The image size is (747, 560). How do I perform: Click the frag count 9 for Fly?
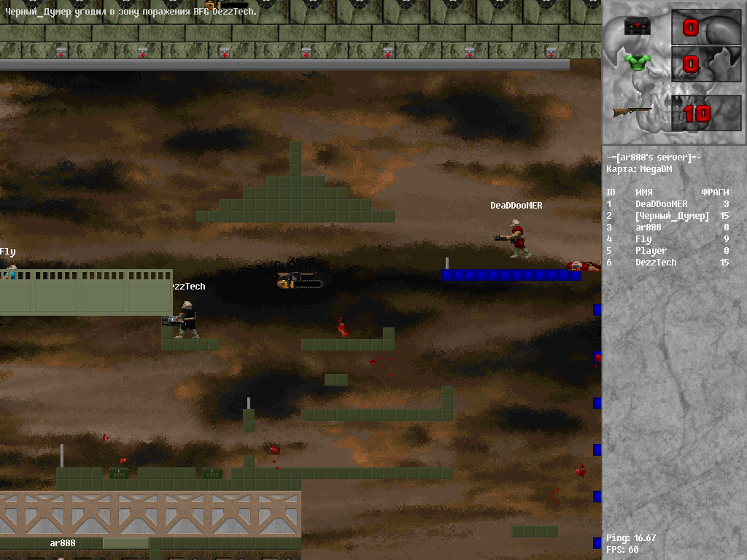pos(726,238)
